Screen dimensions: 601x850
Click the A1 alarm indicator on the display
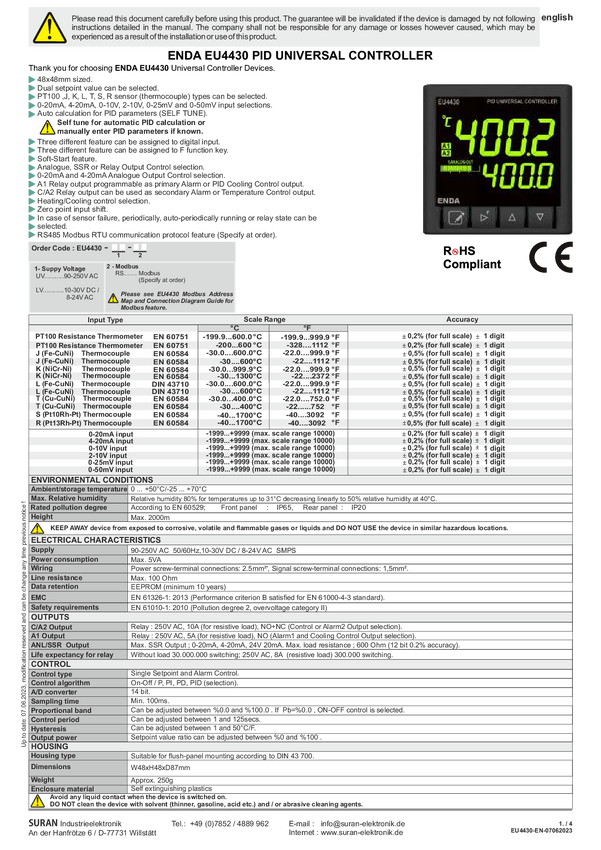446,146
